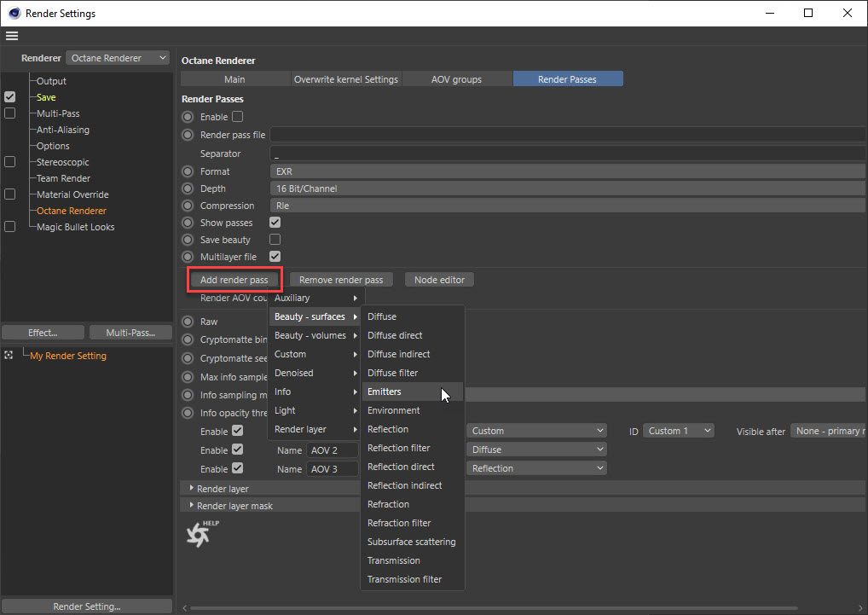Open the Node editor button
Viewport: 868px width, 615px height.
coord(439,280)
